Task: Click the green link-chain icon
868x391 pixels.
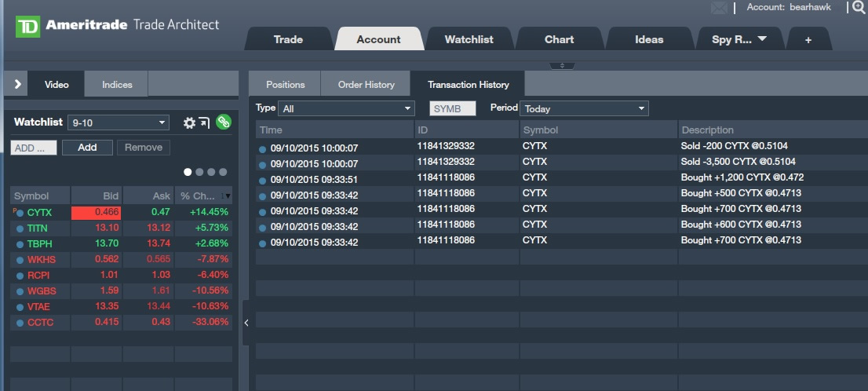Action: pos(224,122)
